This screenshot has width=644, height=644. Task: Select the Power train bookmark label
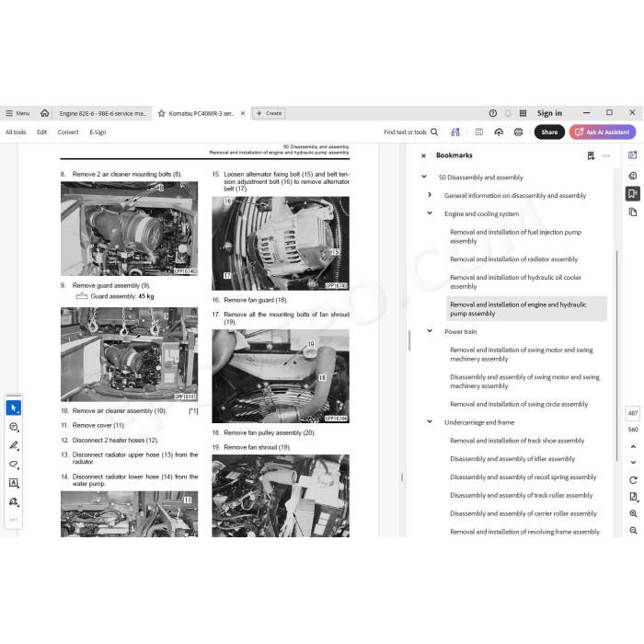(x=460, y=331)
